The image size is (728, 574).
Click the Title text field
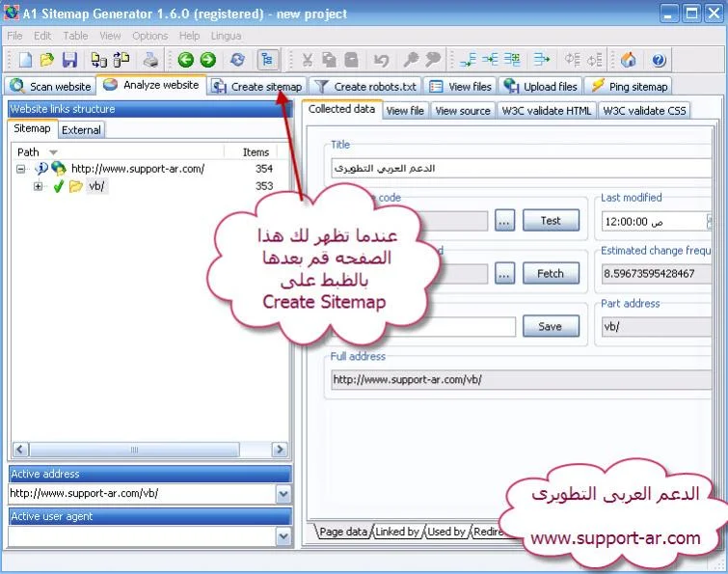point(519,168)
